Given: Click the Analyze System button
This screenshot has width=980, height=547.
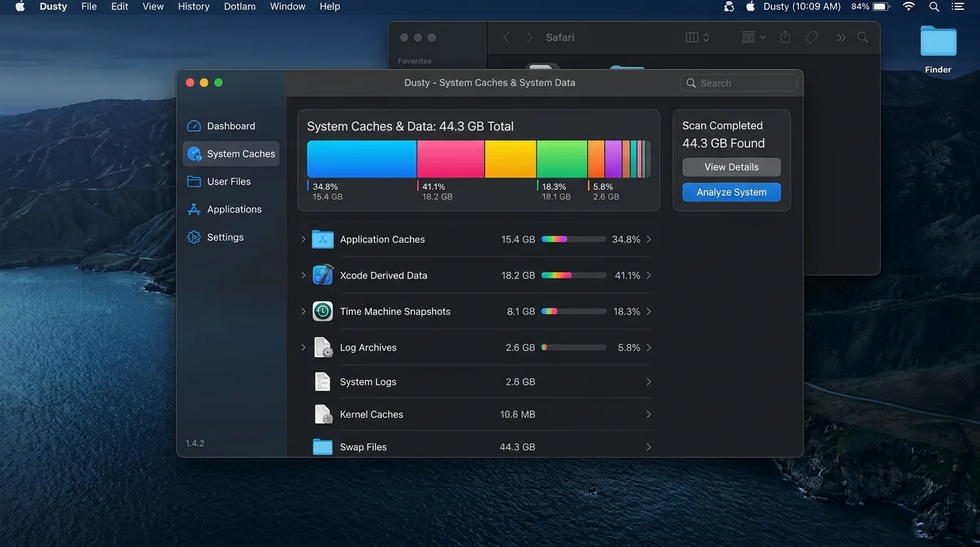Looking at the screenshot, I should 731,192.
